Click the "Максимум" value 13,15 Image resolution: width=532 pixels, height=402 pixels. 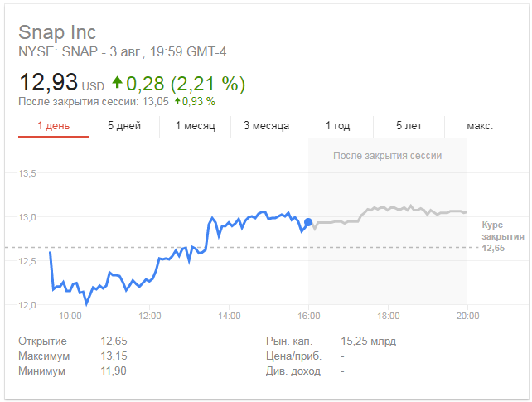point(114,356)
